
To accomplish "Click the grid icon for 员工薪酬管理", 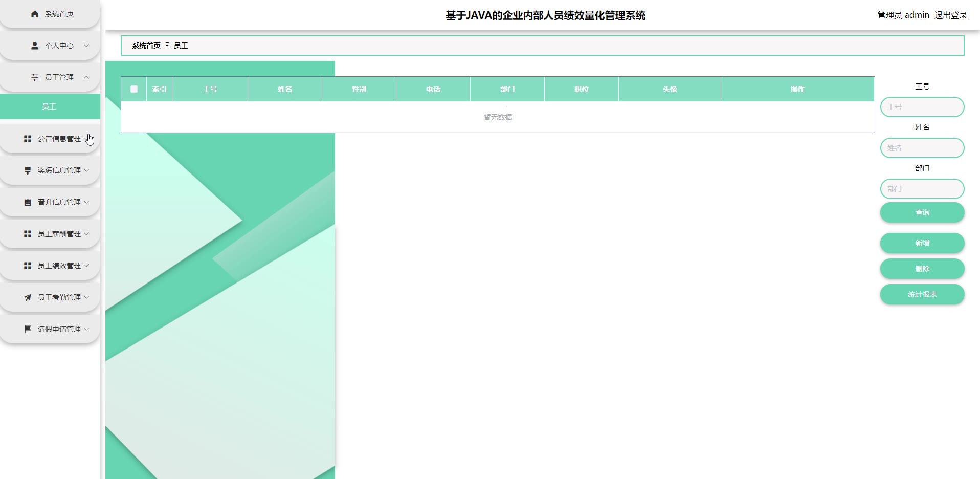I will 28,234.
